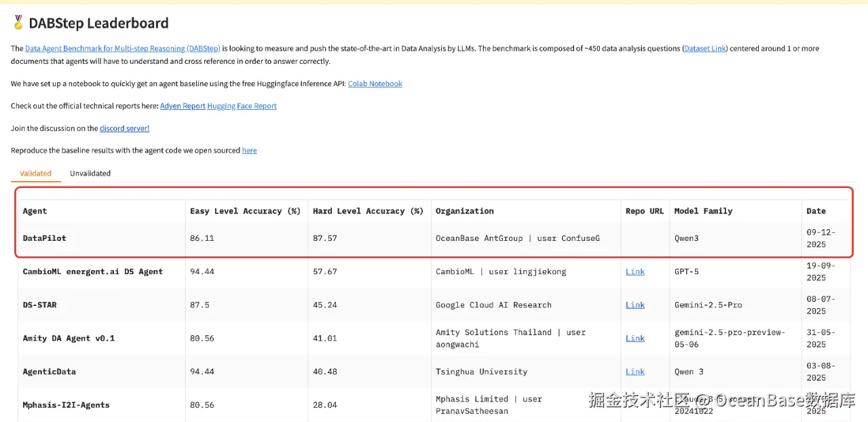Screen dimensions: 868x422
Task: Open the Data Agent Benchmark (DABStep) link
Action: [123, 49]
